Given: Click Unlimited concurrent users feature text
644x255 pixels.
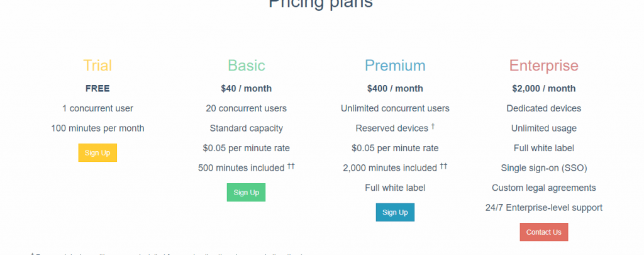Looking at the screenshot, I should pyautogui.click(x=395, y=108).
